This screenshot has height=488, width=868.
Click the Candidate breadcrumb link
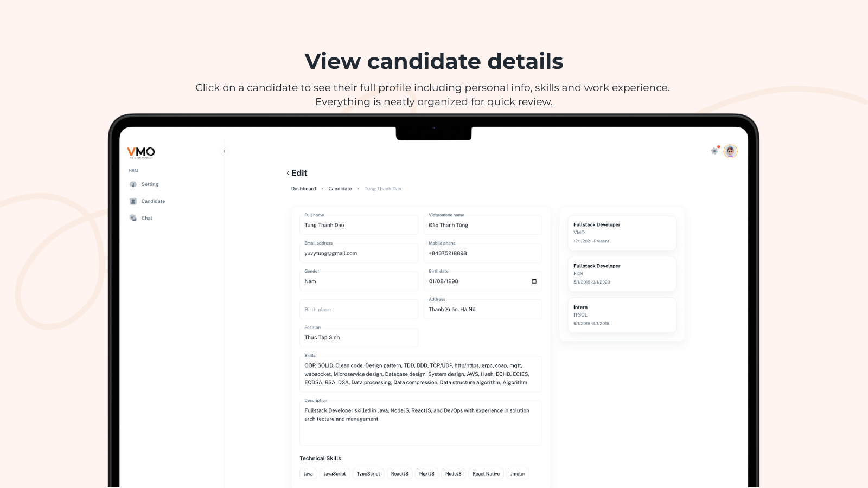[340, 189]
